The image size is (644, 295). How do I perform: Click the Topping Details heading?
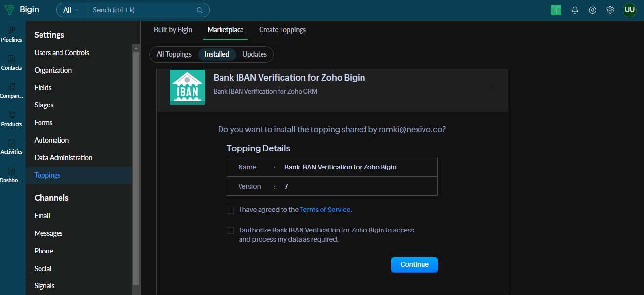click(x=259, y=148)
